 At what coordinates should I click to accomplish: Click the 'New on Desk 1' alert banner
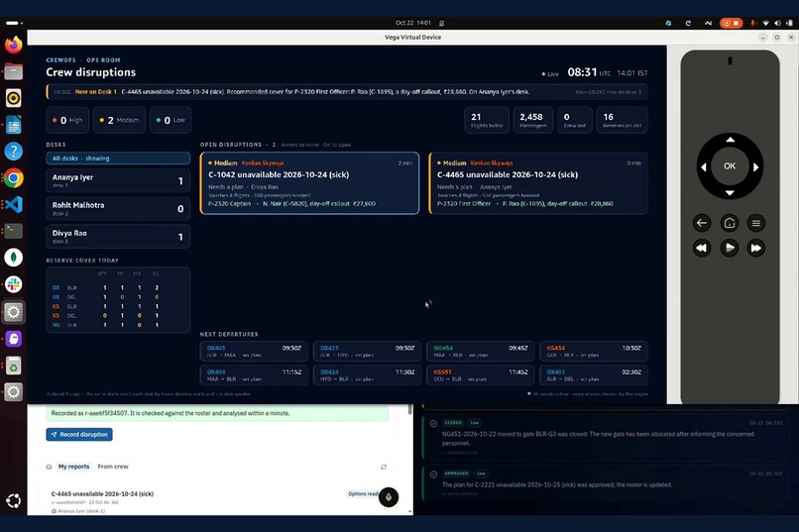[x=347, y=92]
